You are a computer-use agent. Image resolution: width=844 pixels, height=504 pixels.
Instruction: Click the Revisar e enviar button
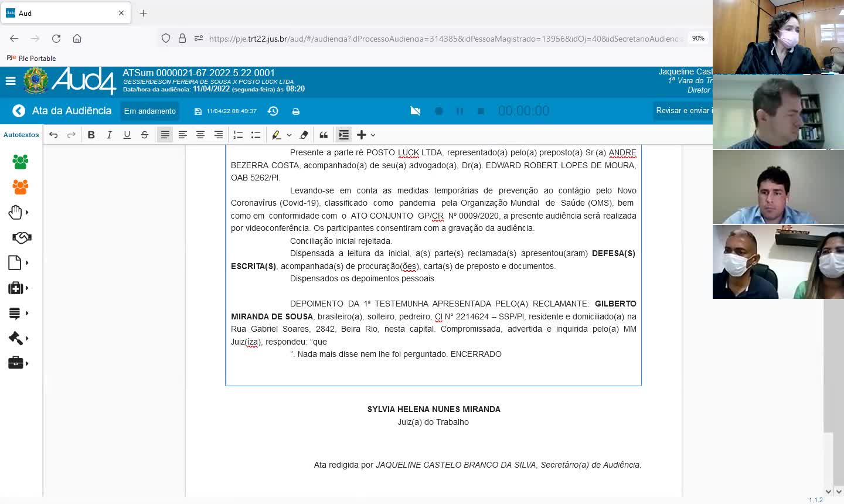pyautogui.click(x=683, y=111)
